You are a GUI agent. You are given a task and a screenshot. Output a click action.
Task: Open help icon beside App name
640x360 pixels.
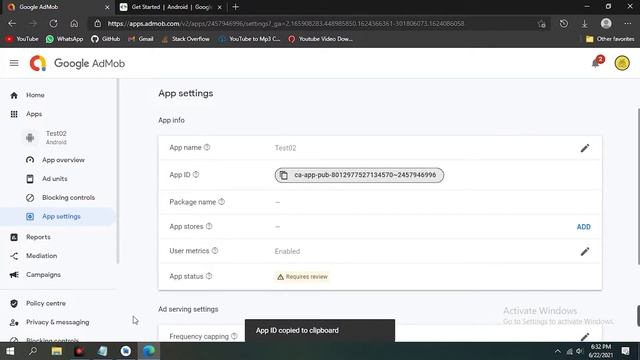click(x=207, y=147)
